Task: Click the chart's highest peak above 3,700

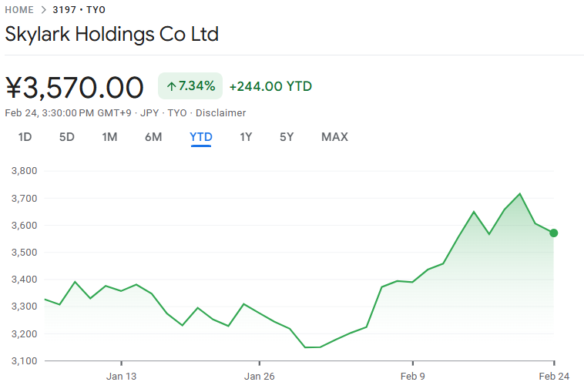Action: click(x=520, y=194)
